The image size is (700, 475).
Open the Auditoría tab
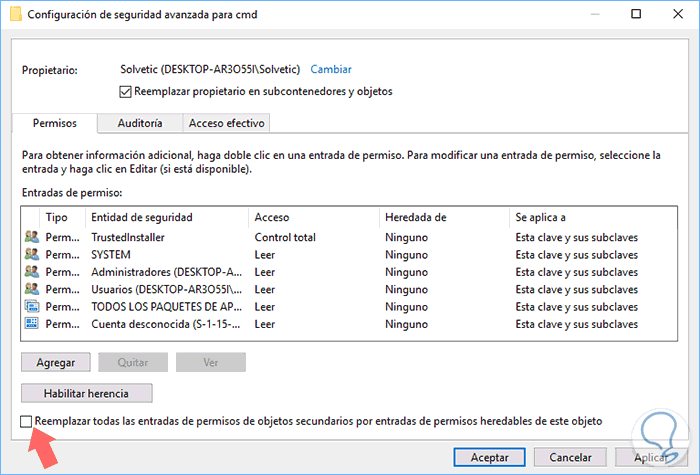coord(140,123)
